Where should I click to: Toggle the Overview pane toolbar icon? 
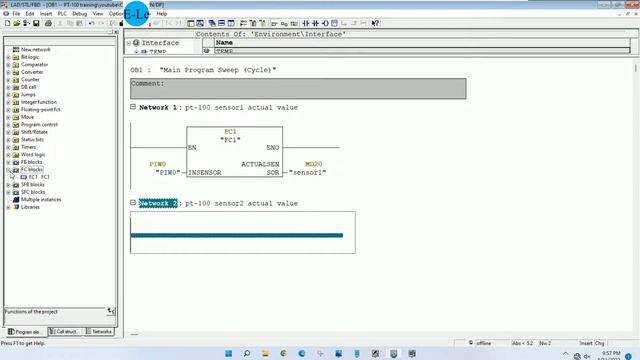click(191, 23)
